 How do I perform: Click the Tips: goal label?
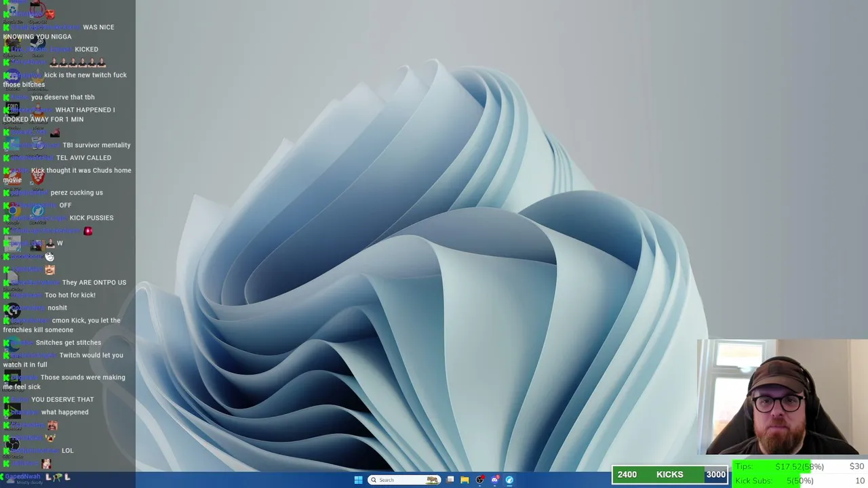coord(744,466)
